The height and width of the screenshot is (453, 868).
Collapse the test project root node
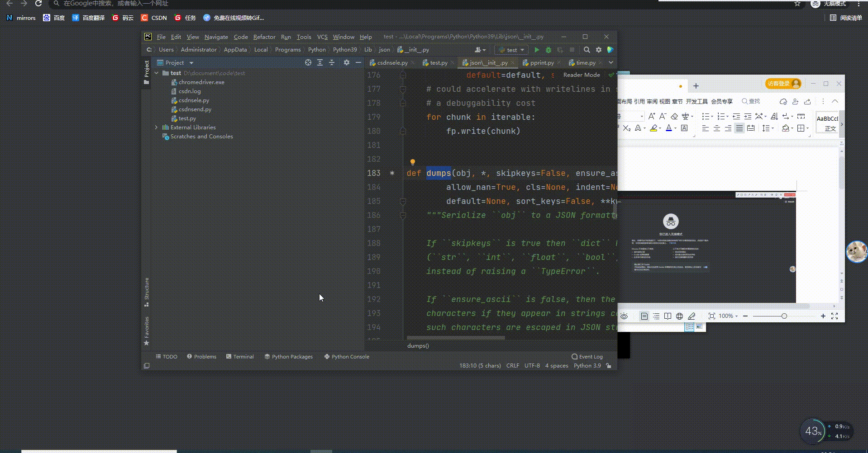[157, 73]
